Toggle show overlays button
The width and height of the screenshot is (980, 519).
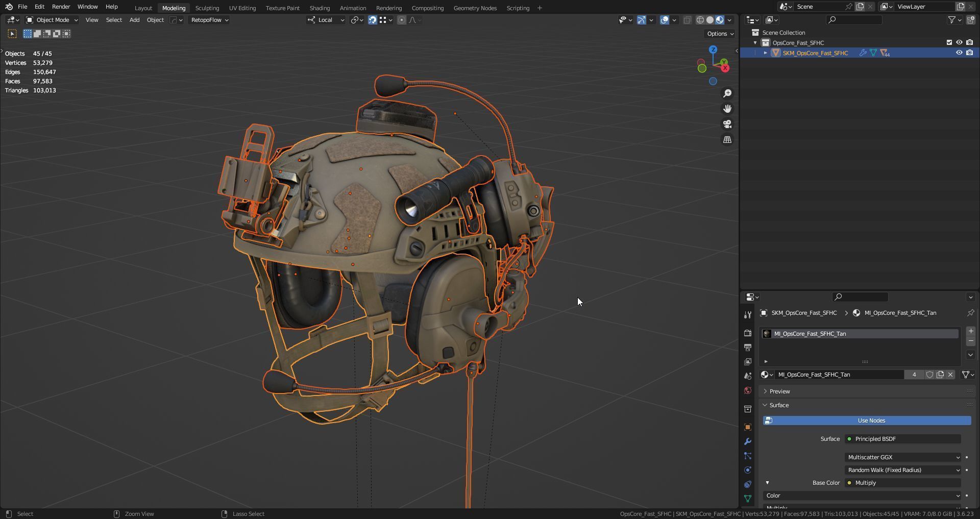(x=664, y=20)
